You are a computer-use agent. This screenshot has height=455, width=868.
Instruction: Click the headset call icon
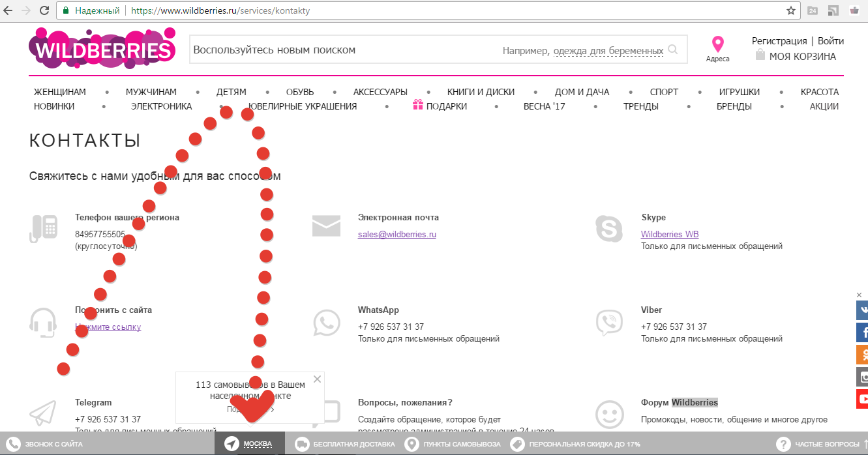click(43, 323)
